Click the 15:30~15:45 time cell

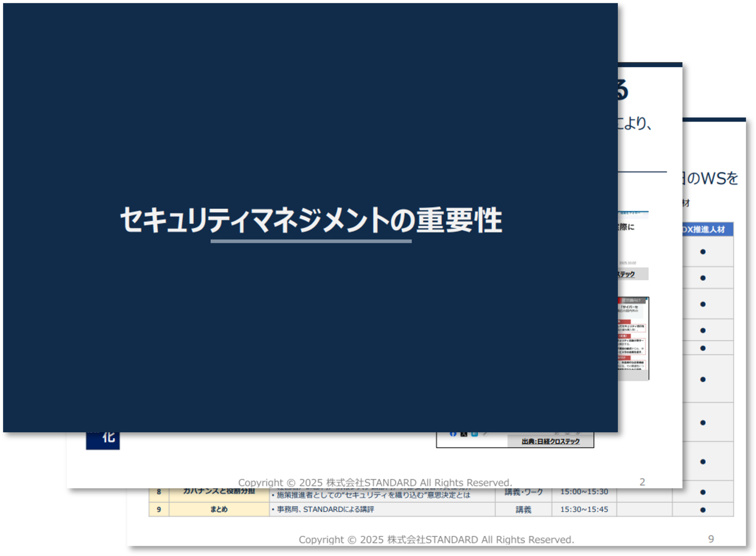click(x=584, y=510)
